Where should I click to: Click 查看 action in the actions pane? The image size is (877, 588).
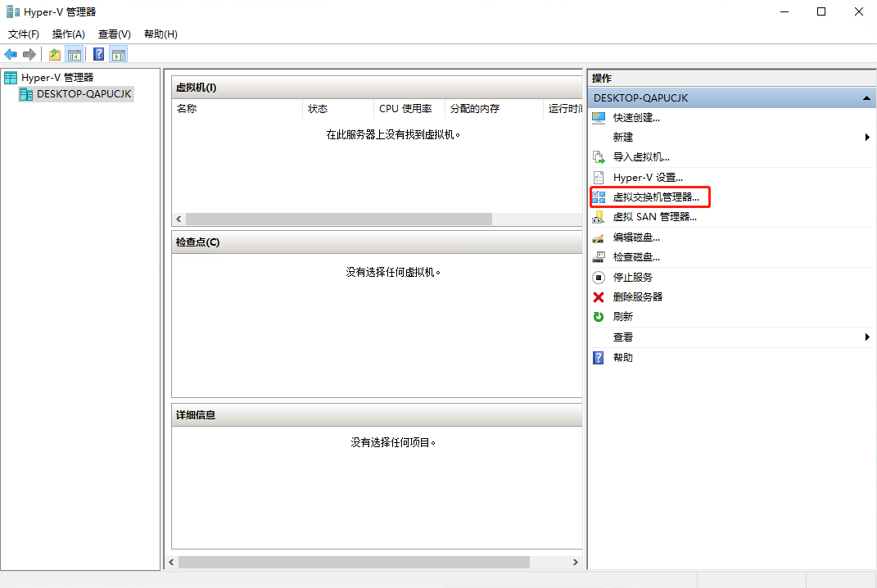pos(623,337)
